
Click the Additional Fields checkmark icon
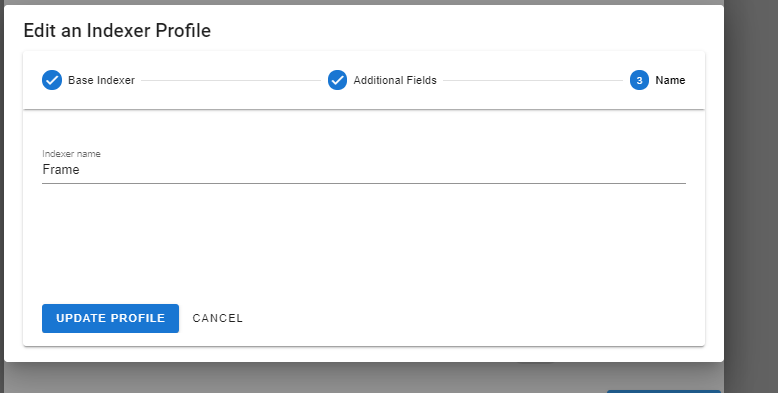point(337,80)
